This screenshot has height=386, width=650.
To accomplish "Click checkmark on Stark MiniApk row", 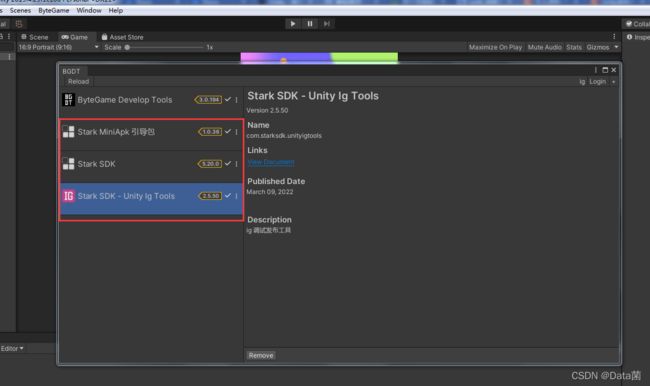I will pyautogui.click(x=228, y=131).
